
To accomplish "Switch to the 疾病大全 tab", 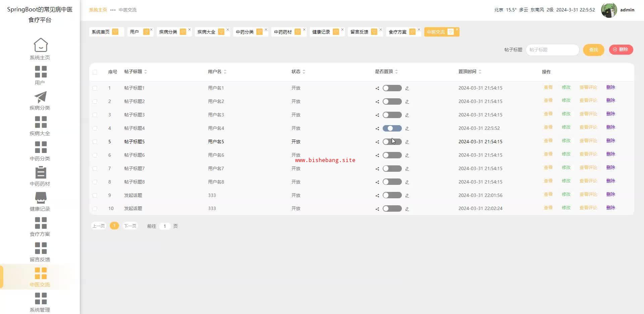I will pos(206,32).
